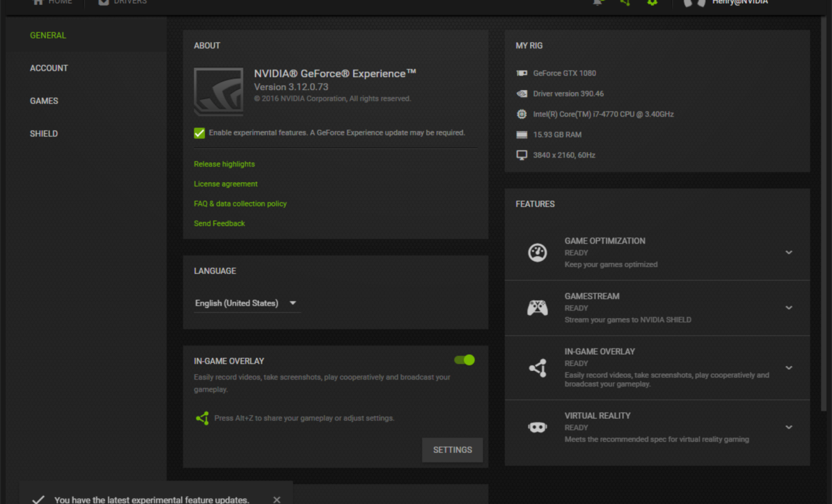
Task: Go to the Home tab
Action: tap(53, 3)
